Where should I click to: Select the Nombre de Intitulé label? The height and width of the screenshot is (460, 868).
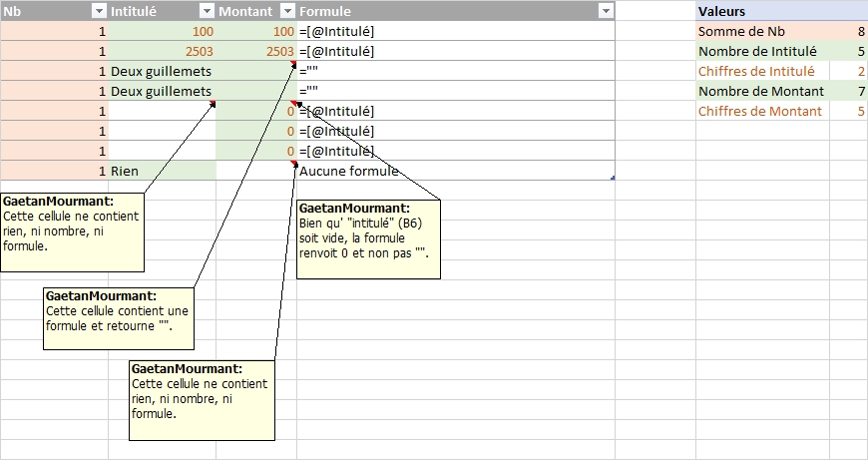click(762, 52)
